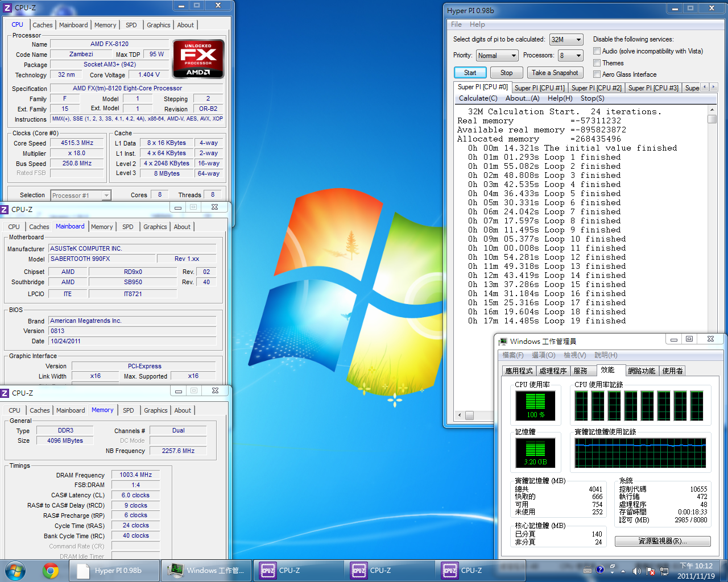This screenshot has height=582, width=728.
Task: Click the Take a Snapshot button
Action: click(555, 73)
